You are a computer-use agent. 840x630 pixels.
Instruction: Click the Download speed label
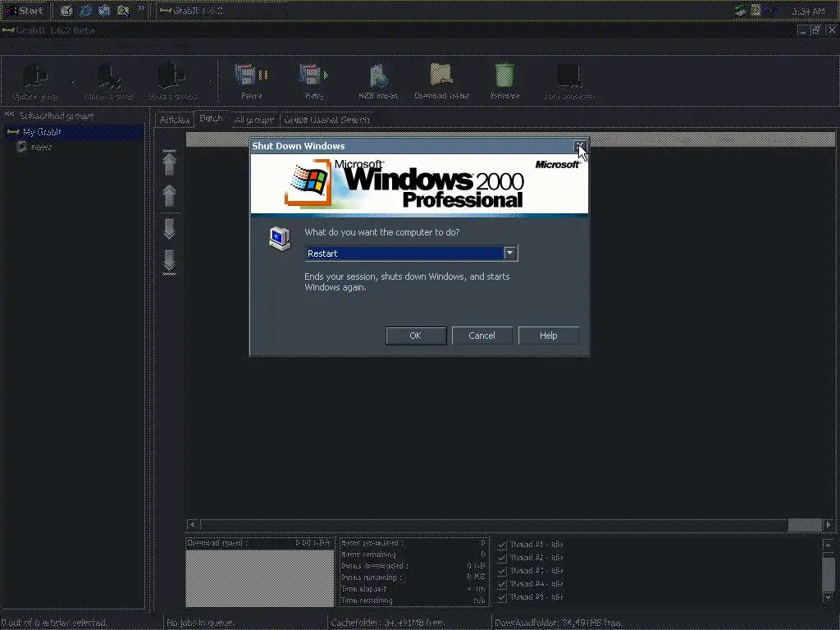coord(217,543)
